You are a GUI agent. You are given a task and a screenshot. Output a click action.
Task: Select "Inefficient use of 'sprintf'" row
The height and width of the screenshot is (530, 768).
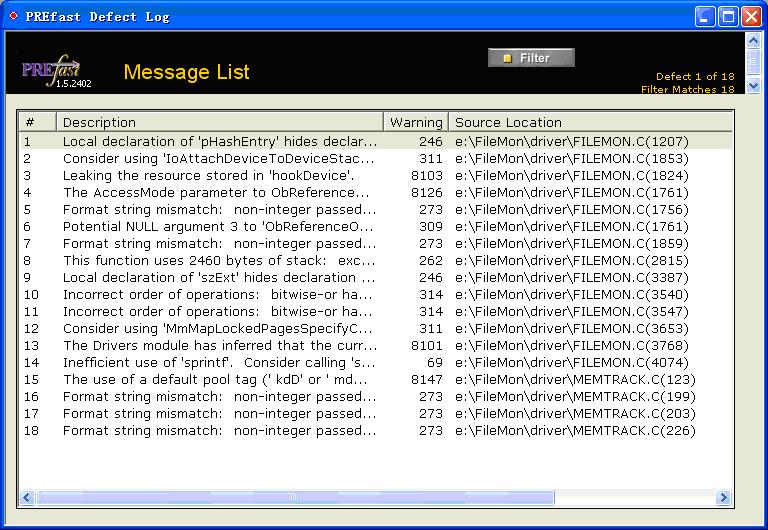[x=376, y=363]
